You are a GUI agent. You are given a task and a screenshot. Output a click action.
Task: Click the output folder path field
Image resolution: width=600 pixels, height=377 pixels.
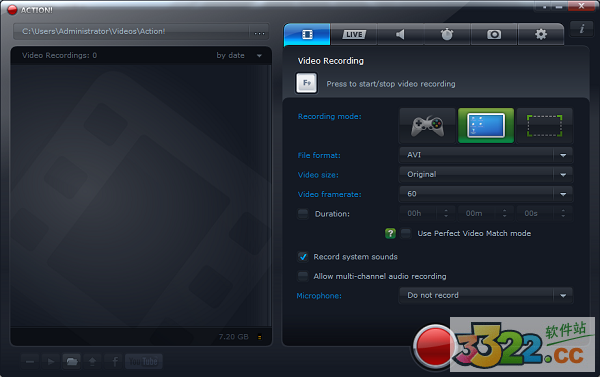[132, 32]
